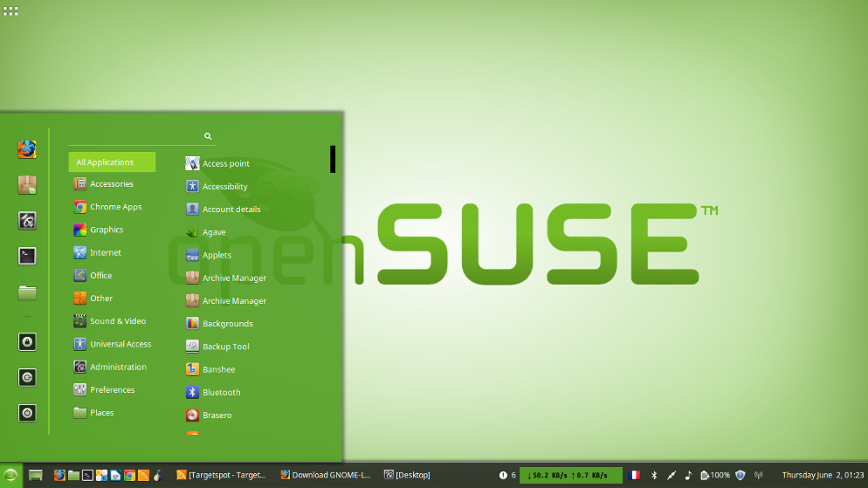Select the All Applications category
Image resolution: width=868 pixels, height=488 pixels.
112,162
